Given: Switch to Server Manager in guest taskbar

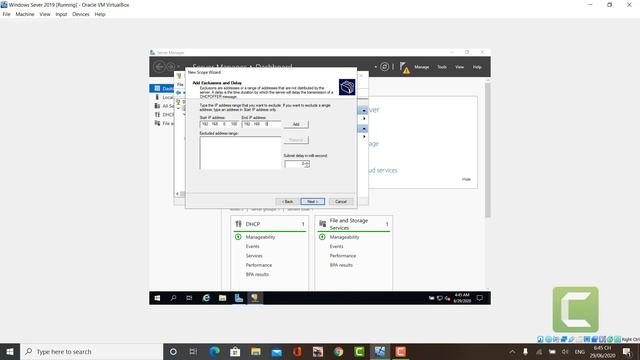Looking at the screenshot, I should [239, 298].
